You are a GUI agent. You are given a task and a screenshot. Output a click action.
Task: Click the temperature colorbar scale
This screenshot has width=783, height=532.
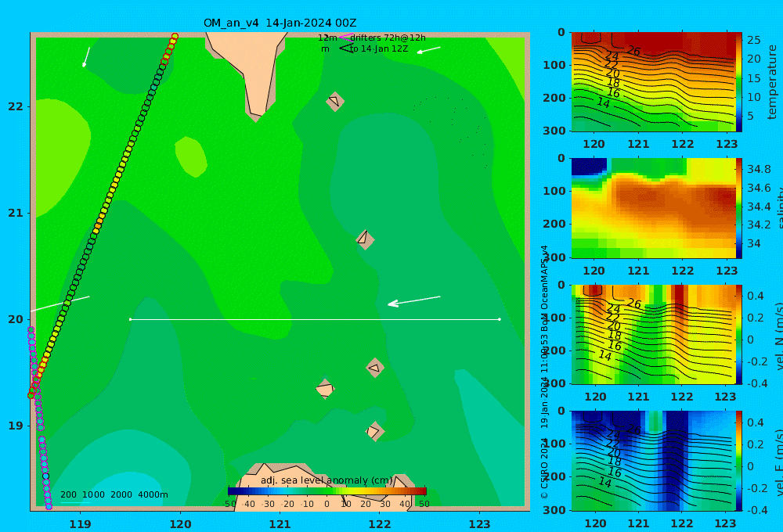(739, 82)
